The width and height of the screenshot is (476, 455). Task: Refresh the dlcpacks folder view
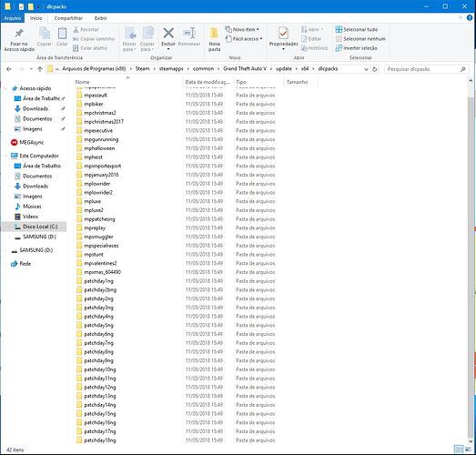click(x=375, y=69)
